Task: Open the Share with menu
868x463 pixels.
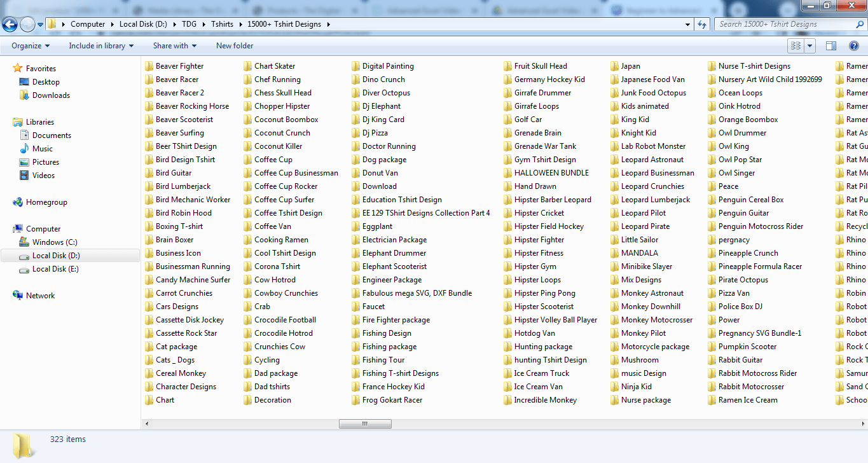Action: 175,46
